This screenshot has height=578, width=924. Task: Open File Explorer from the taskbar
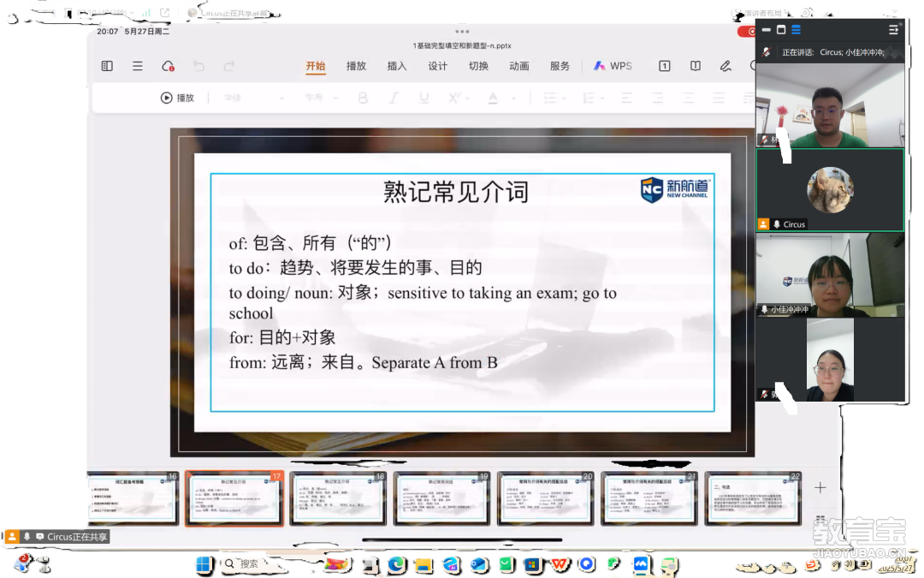(423, 565)
